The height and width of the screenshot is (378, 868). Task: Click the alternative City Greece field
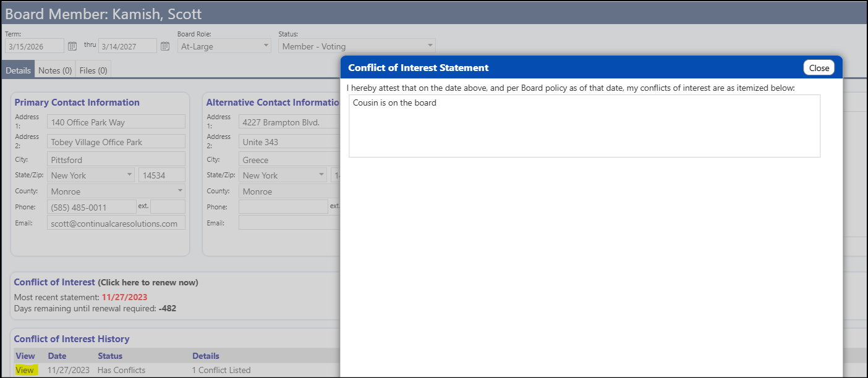tap(289, 160)
